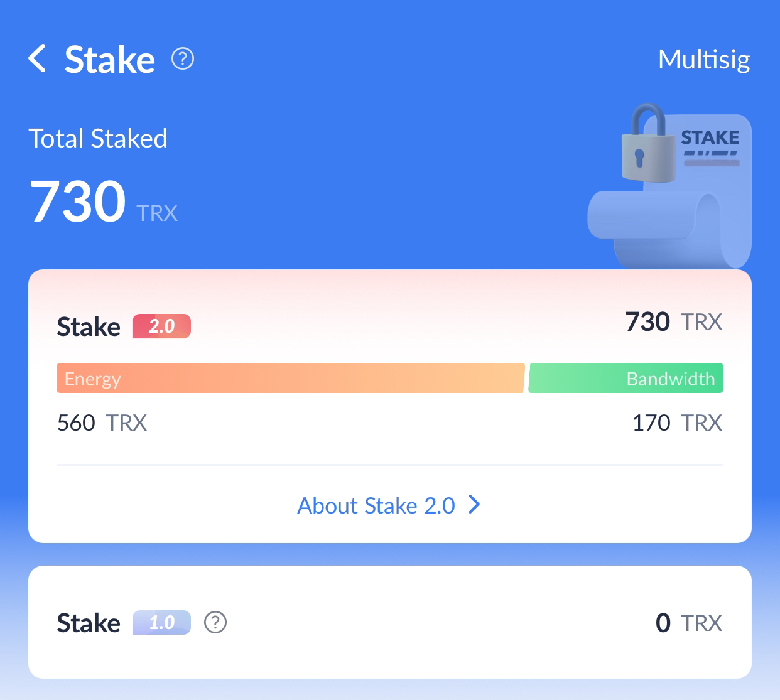780x700 pixels.
Task: Go back using the left arrow
Action: pos(37,59)
